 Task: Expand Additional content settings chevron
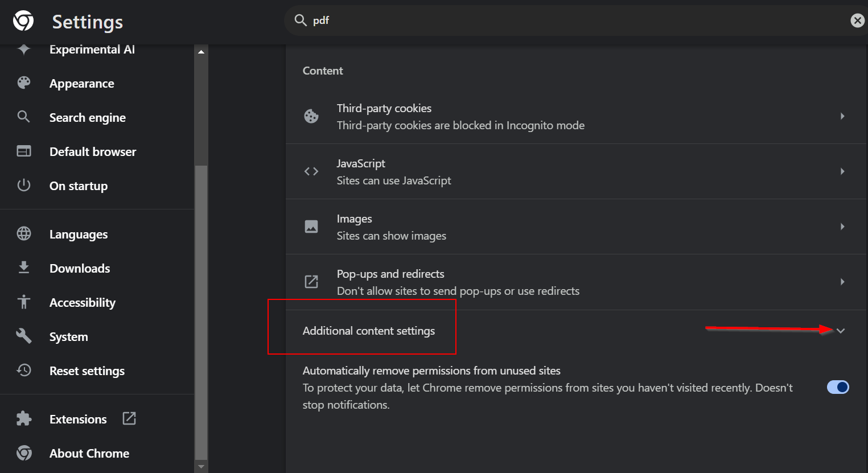coord(841,331)
